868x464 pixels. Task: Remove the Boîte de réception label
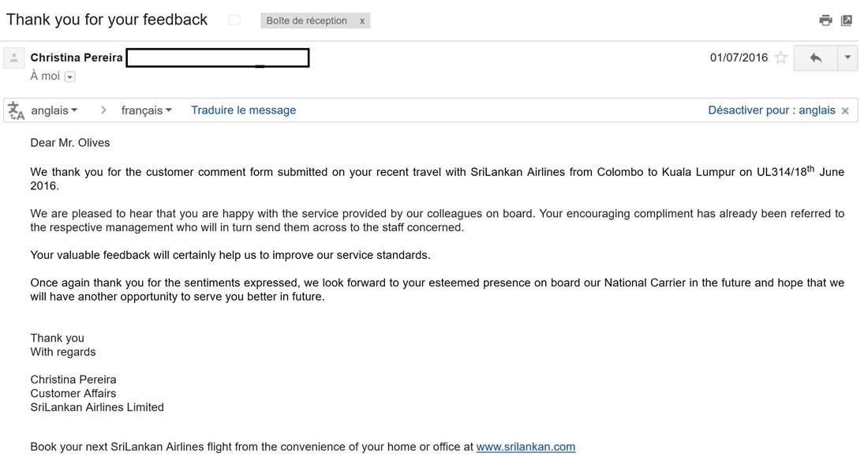click(x=362, y=21)
